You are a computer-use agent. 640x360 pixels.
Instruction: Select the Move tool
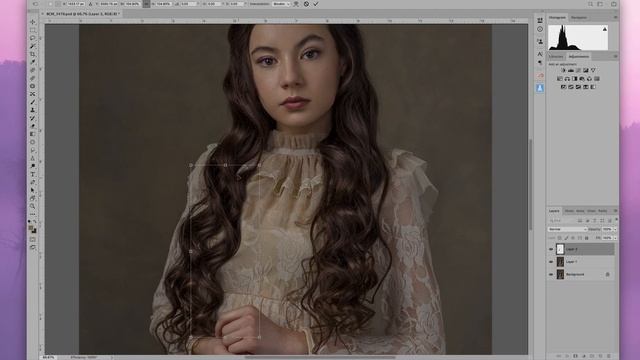click(x=33, y=22)
